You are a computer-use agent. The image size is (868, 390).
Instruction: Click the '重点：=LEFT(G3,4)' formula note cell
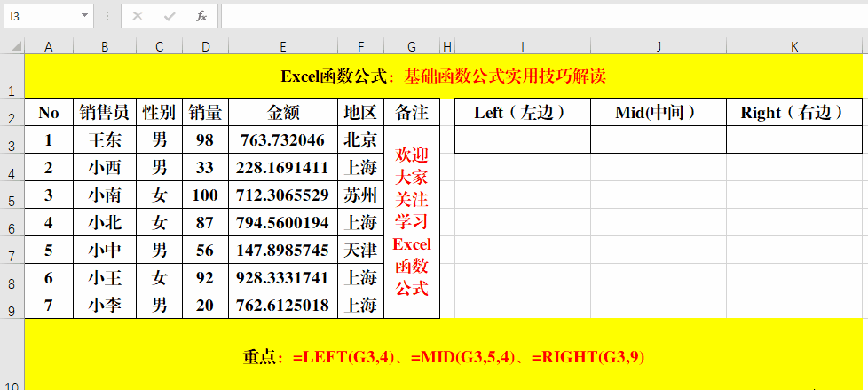[x=444, y=354]
